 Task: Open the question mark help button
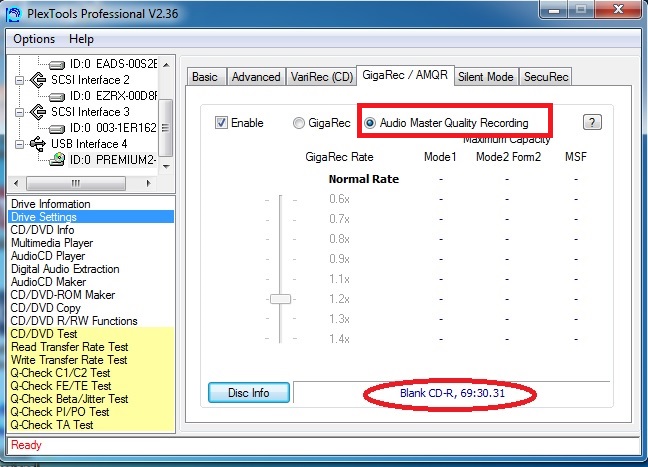(x=592, y=122)
